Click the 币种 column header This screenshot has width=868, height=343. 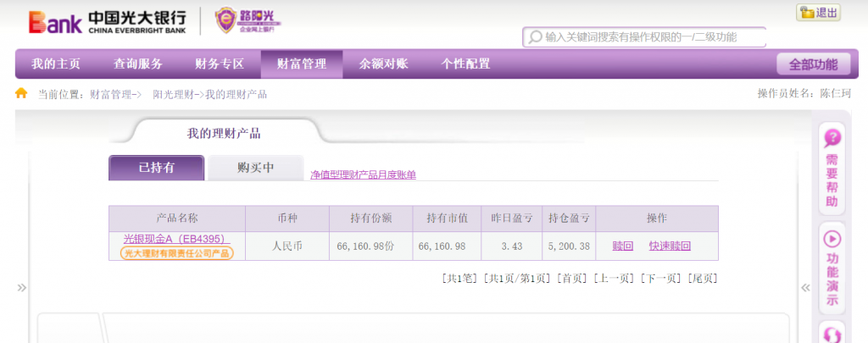pyautogui.click(x=287, y=219)
